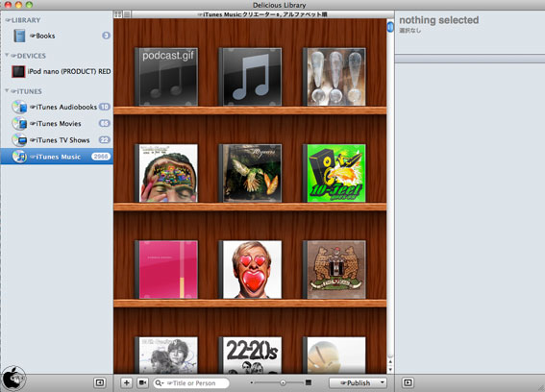Click the scroll down arrow

pos(390,369)
